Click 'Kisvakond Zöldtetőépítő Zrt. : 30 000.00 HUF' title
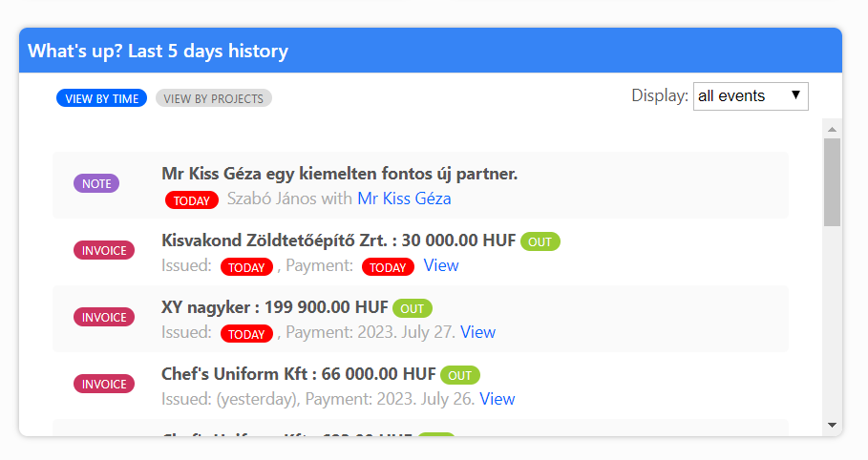Image resolution: width=868 pixels, height=460 pixels. [x=338, y=240]
